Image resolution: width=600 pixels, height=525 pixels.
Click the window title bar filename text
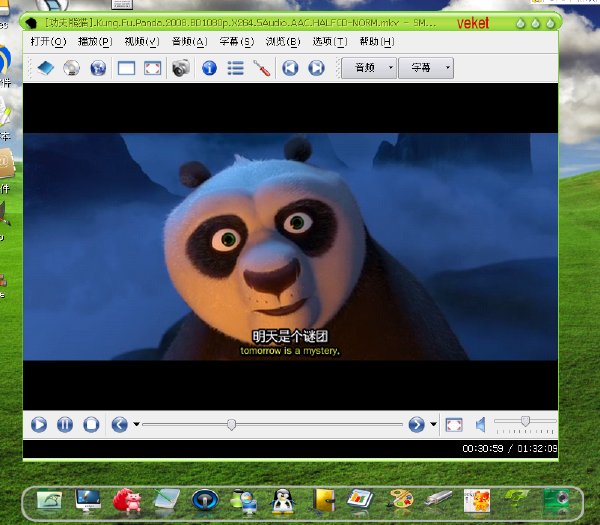(240, 23)
